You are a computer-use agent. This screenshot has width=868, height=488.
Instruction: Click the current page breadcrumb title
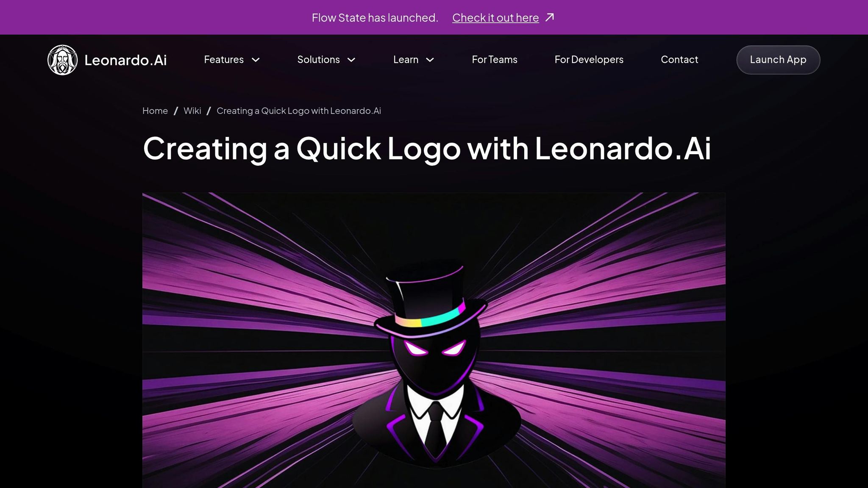pos(299,111)
